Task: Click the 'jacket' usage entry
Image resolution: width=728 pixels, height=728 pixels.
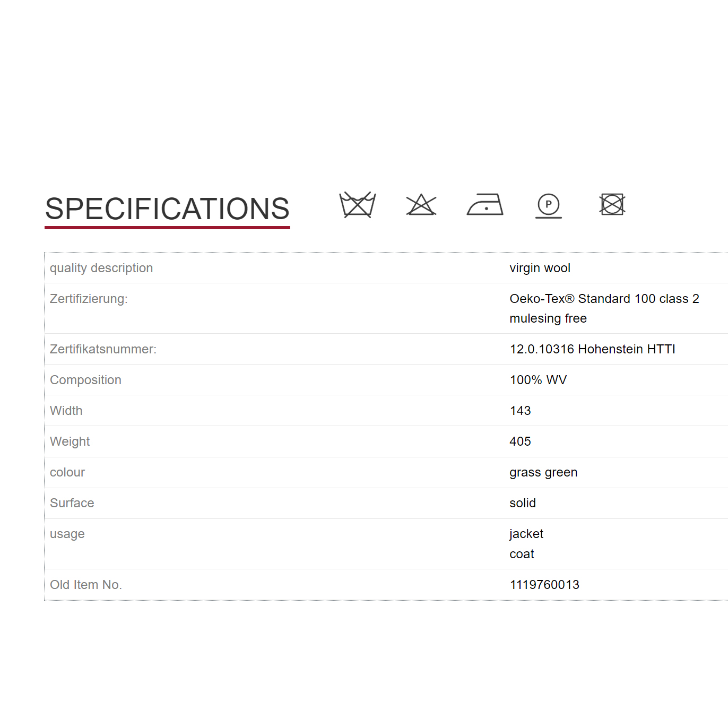Action: click(526, 534)
